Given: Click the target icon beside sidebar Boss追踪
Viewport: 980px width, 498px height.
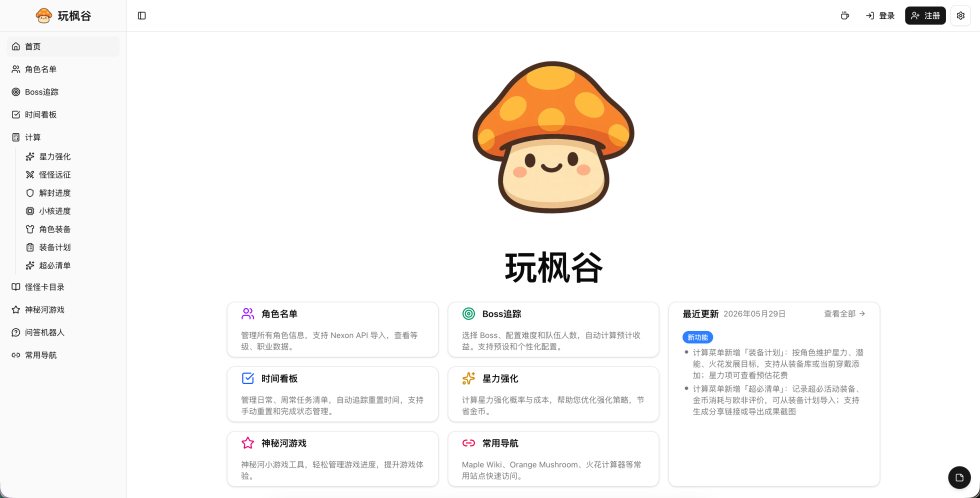Looking at the screenshot, I should pos(16,92).
